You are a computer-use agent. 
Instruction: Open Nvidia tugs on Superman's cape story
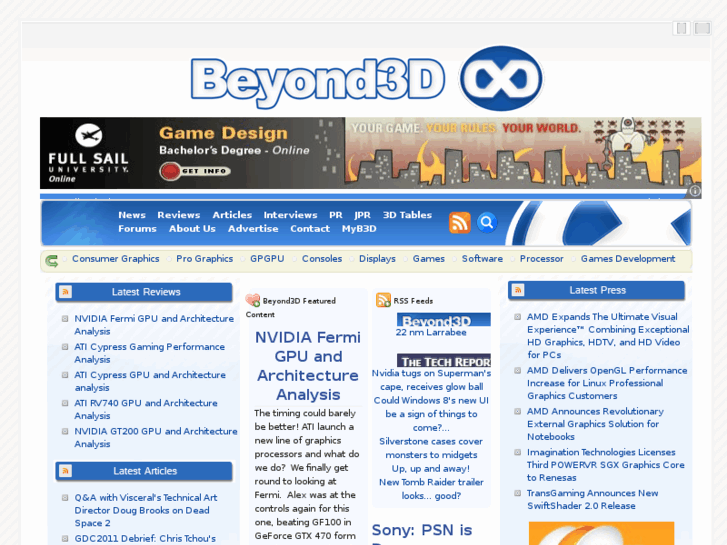431,380
